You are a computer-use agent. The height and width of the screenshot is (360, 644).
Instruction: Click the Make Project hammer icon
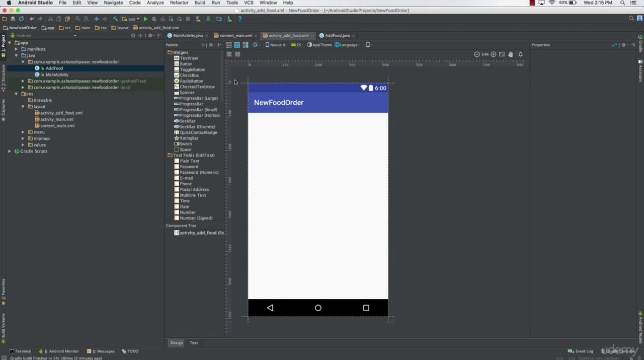point(115,19)
